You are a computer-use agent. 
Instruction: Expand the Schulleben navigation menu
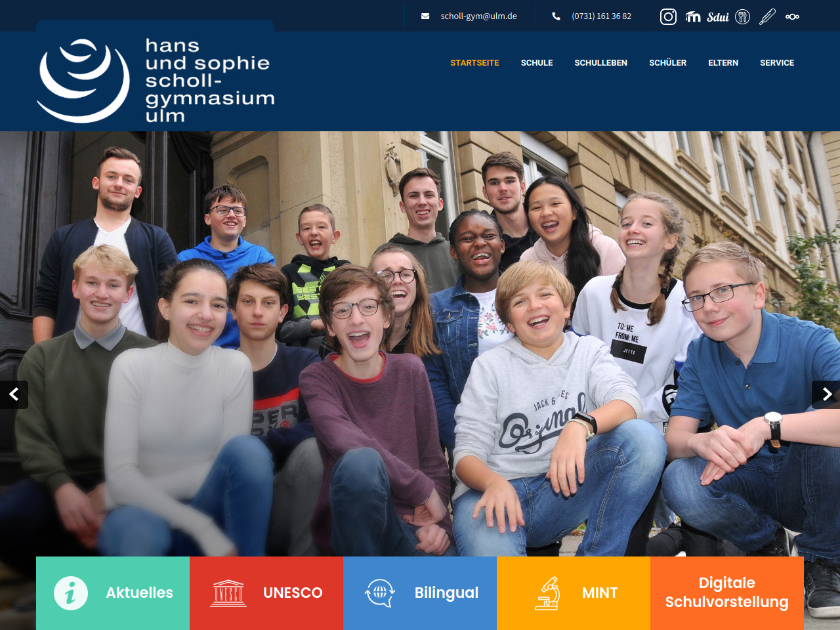pos(600,63)
